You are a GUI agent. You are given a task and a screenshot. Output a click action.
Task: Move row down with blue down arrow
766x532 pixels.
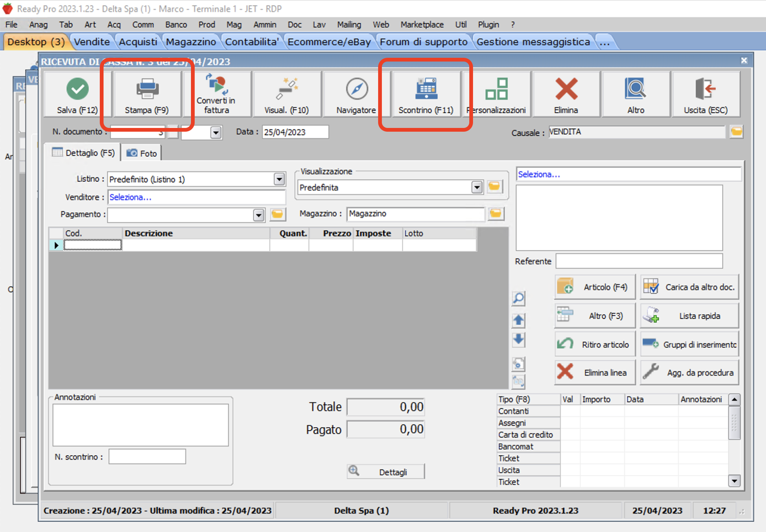tap(518, 340)
